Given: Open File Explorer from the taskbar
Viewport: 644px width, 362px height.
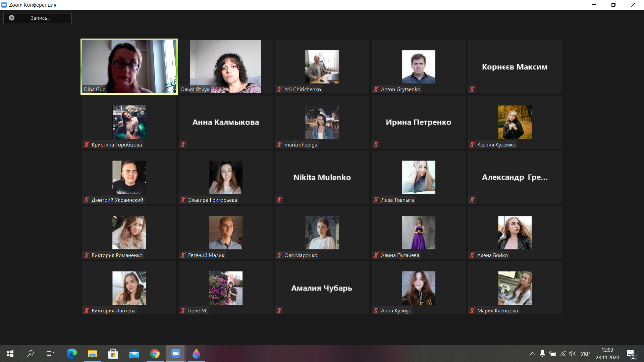Looking at the screenshot, I should point(92,354).
